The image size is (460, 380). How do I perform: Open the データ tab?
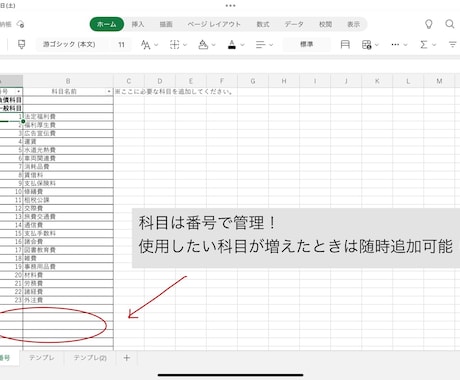pos(294,24)
